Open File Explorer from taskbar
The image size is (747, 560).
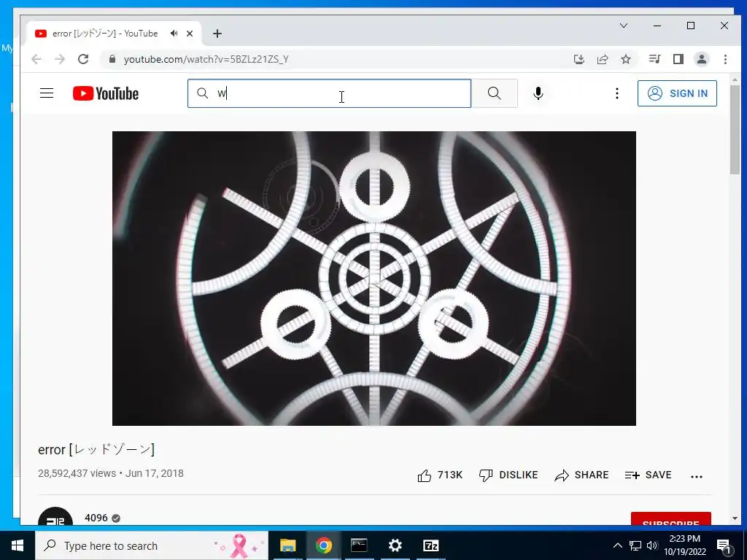[x=287, y=545]
